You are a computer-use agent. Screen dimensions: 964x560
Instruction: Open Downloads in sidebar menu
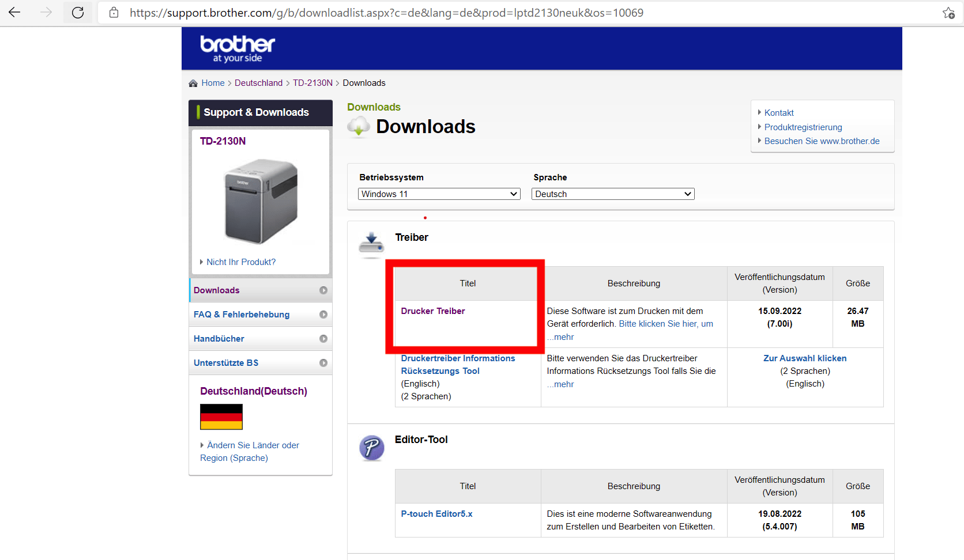[x=261, y=290]
